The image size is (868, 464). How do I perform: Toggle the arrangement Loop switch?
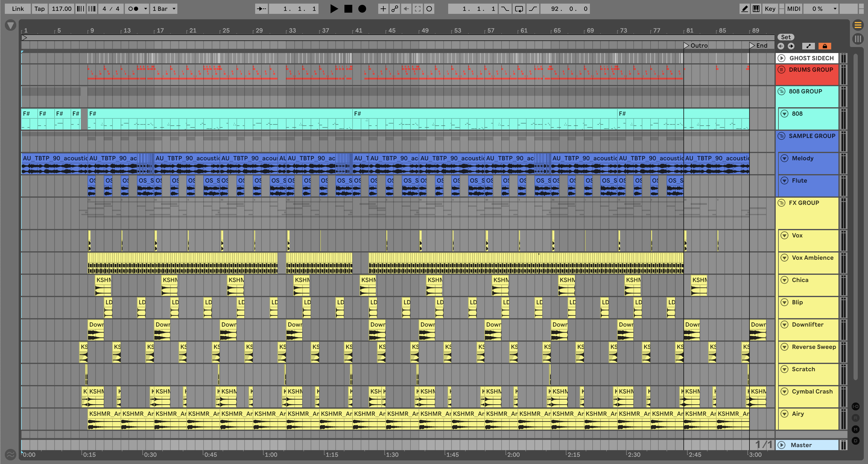point(519,9)
